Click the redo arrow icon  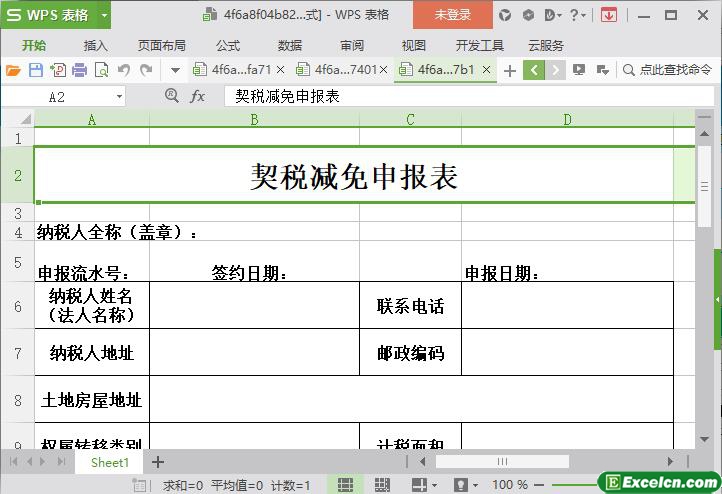146,70
